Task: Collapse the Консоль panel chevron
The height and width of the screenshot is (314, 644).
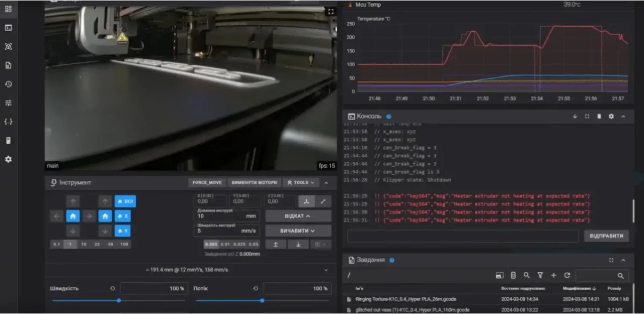Action: coord(623,117)
